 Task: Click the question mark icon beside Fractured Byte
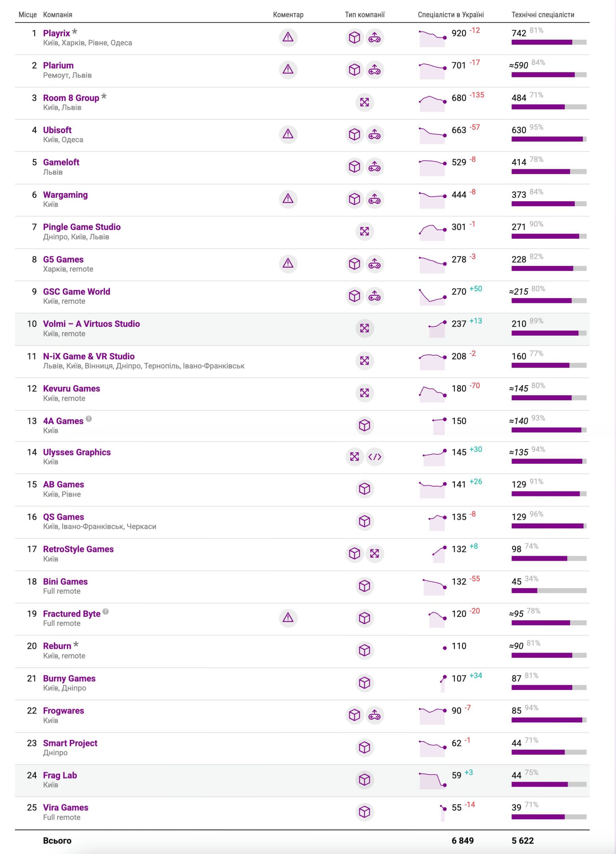[106, 611]
